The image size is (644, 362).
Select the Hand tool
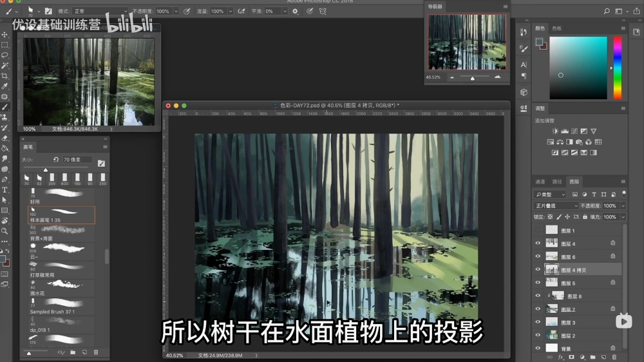tap(5, 221)
